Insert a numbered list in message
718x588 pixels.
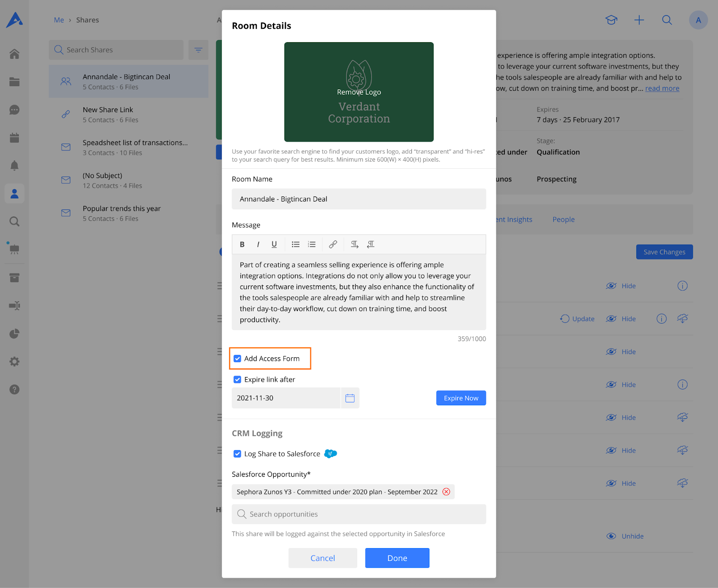coord(312,245)
